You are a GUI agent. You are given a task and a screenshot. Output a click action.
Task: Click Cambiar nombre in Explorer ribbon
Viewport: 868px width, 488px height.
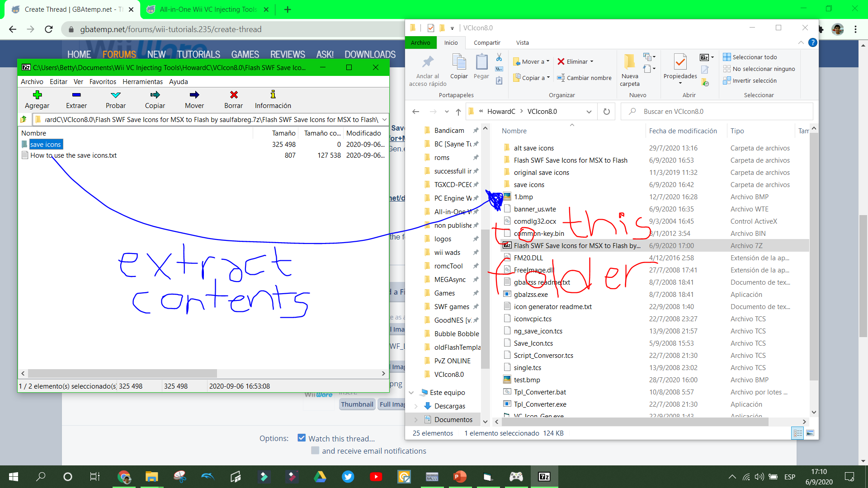[584, 78]
